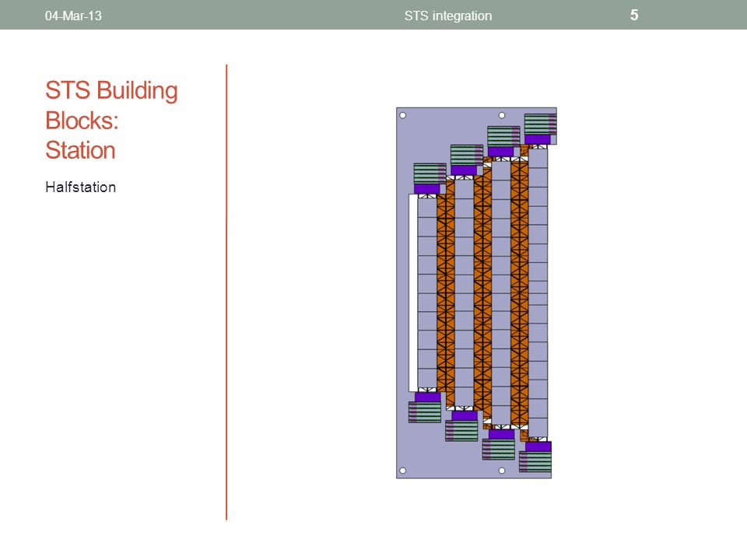Viewport: 747px width, 560px height.
Task: Click the title STS Building Blocks: Station
Action: (x=111, y=121)
